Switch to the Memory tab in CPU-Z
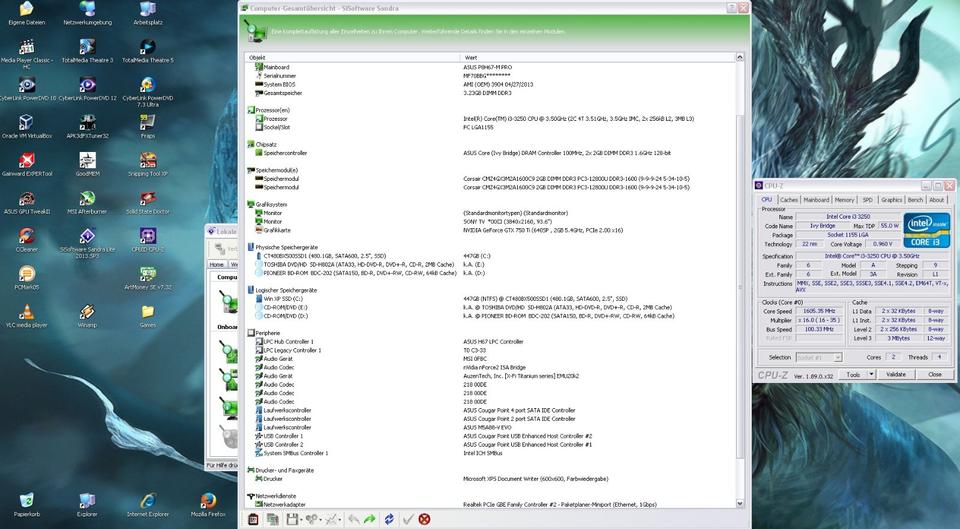The height and width of the screenshot is (529, 960). tap(844, 200)
